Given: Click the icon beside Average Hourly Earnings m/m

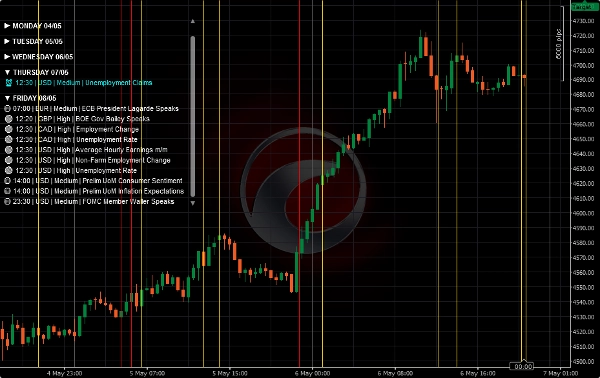Looking at the screenshot, I should click(8, 150).
